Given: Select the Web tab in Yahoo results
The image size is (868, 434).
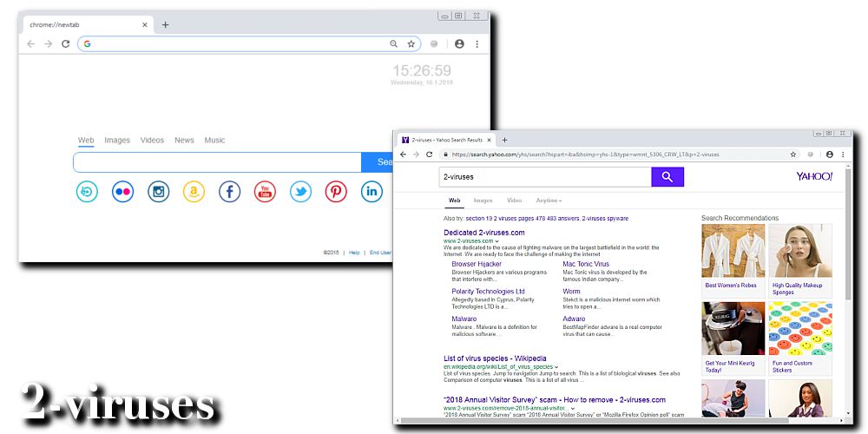Looking at the screenshot, I should click(x=455, y=201).
